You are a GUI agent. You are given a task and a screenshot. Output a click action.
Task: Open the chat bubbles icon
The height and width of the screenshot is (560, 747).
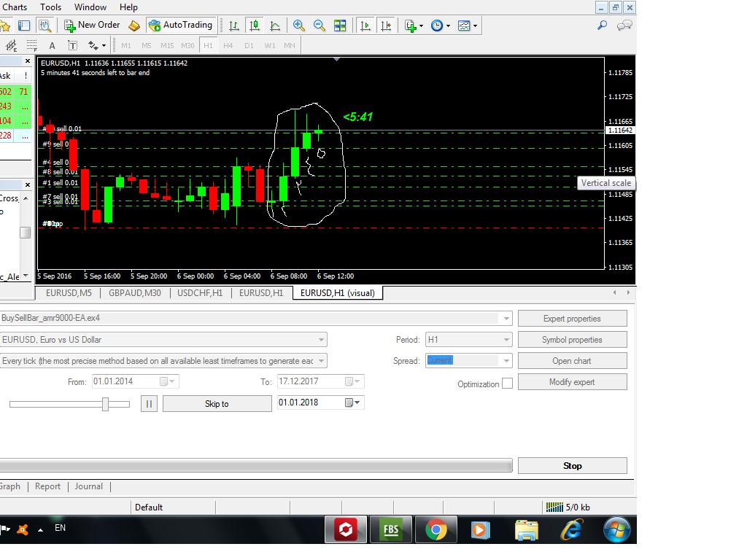(x=624, y=26)
